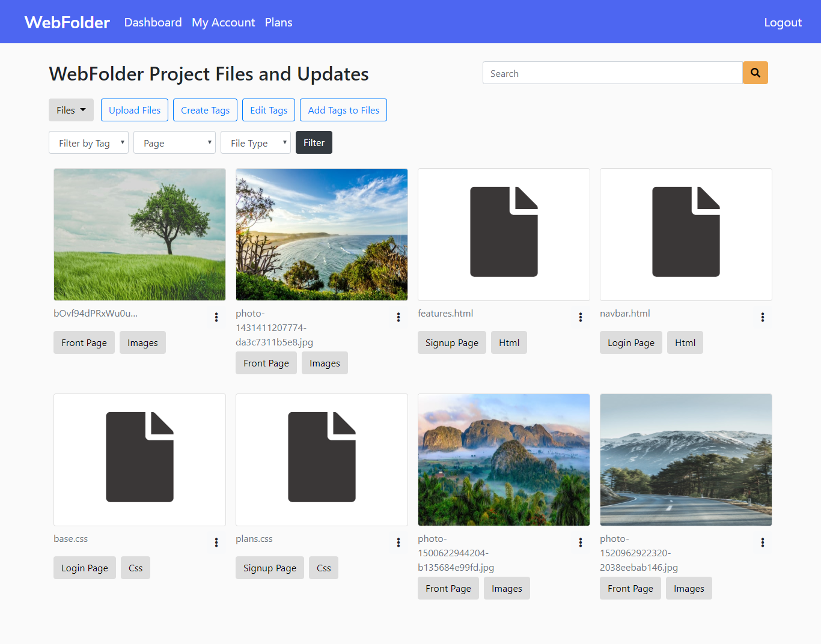The image size is (821, 644).
Task: Open Create Tags
Action: coord(205,110)
